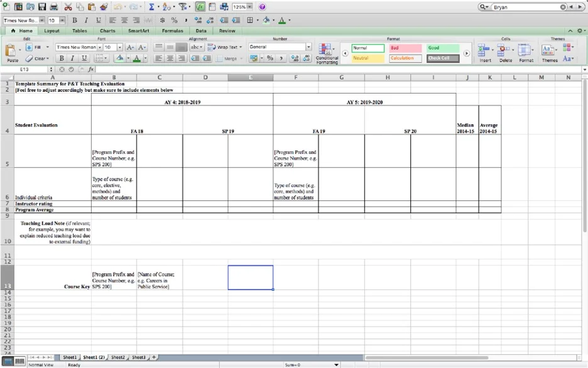The height and width of the screenshot is (368, 588).
Task: Click Increase Font Size A button in the ribbon
Action: (130, 47)
